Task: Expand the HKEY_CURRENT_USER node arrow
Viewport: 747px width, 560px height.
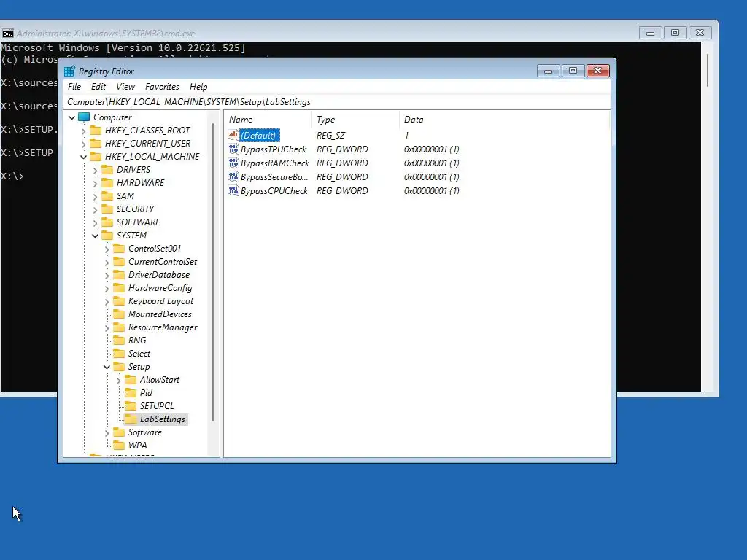Action: (83, 144)
